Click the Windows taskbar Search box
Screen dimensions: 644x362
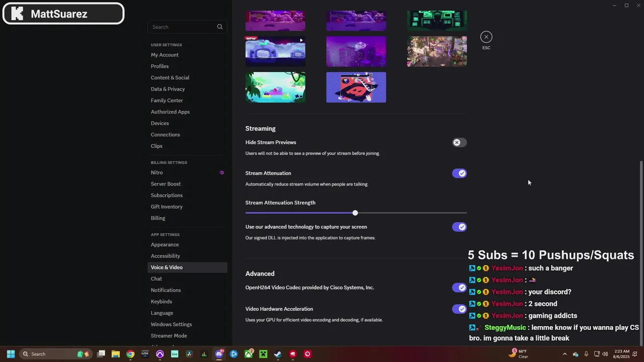(55, 354)
